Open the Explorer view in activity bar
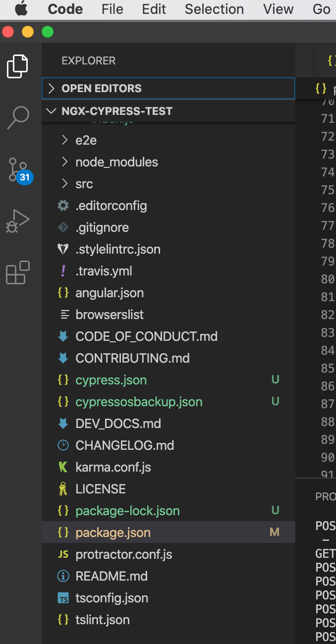 click(x=18, y=66)
